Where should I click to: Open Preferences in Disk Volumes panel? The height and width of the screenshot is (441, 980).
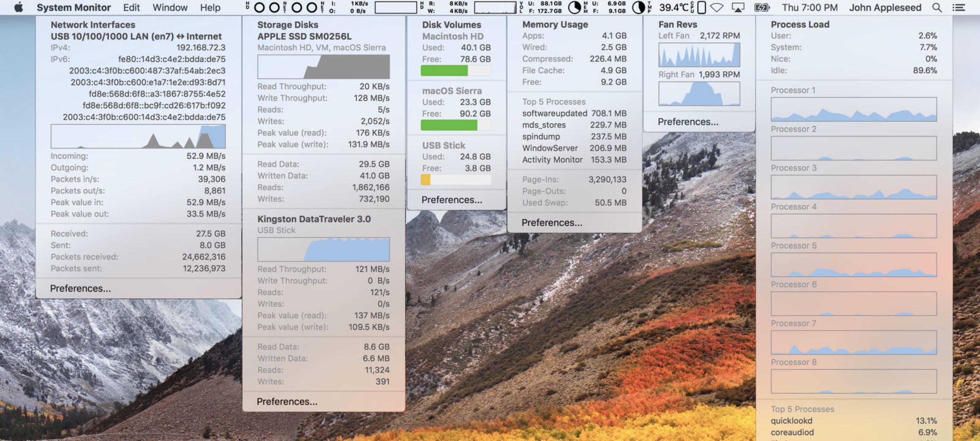click(x=451, y=200)
